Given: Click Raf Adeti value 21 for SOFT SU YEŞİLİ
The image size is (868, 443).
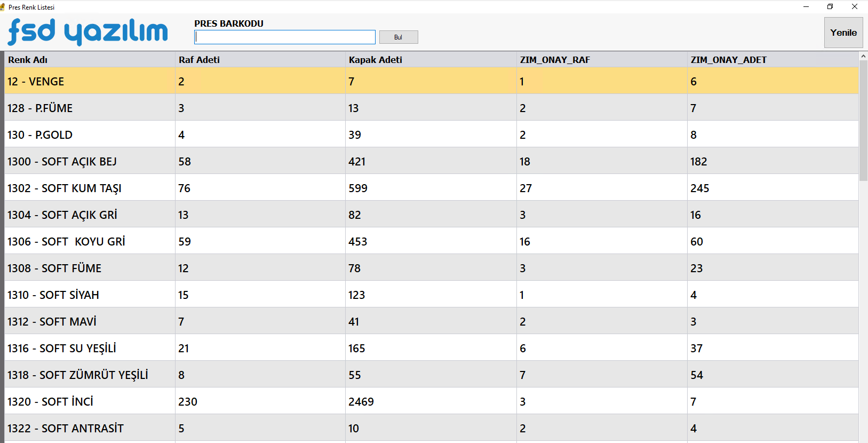Looking at the screenshot, I should pos(184,349).
